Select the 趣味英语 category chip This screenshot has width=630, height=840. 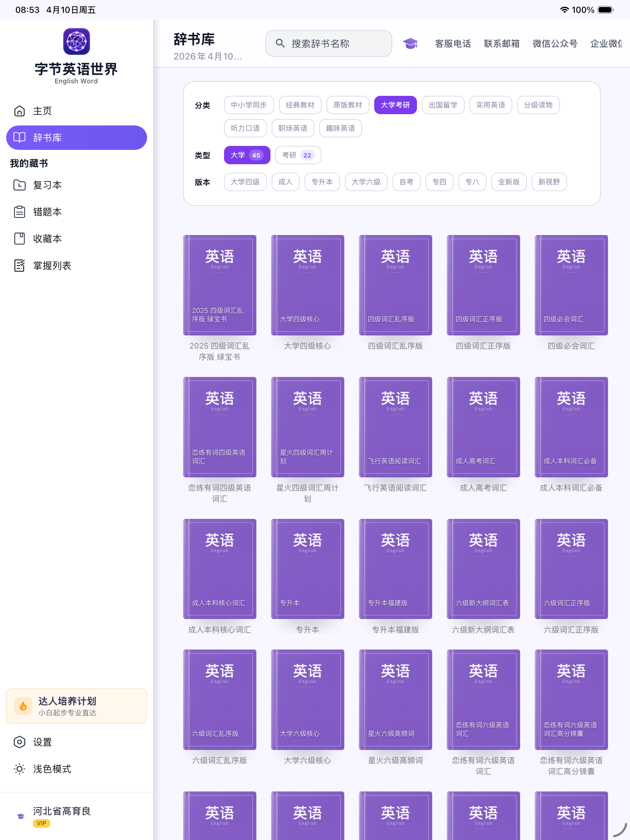(340, 128)
